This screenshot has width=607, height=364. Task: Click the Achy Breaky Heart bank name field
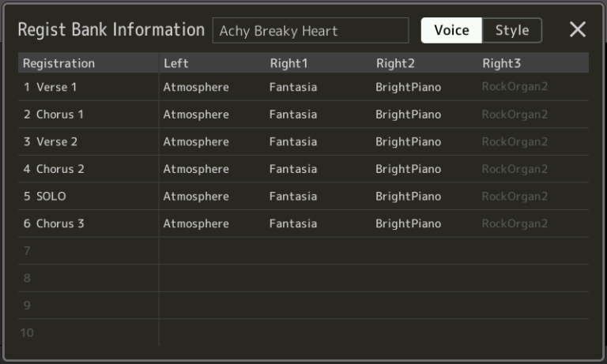click(310, 31)
